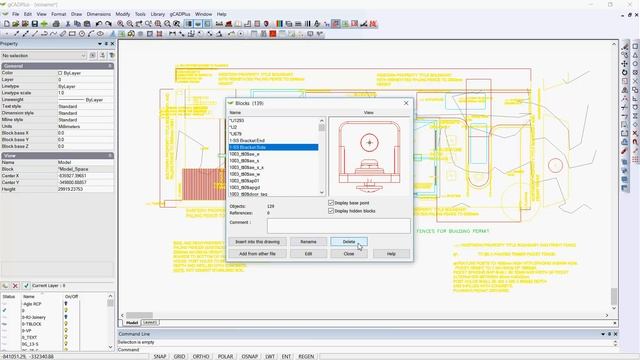Click the Edit button in Blocks dialog
Screen dimensions: 640x360
(308, 253)
